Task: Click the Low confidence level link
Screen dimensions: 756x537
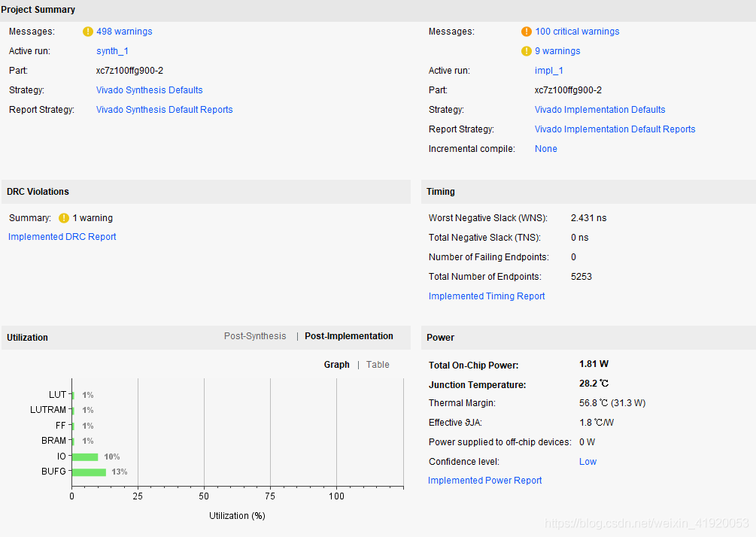Action: pos(587,462)
